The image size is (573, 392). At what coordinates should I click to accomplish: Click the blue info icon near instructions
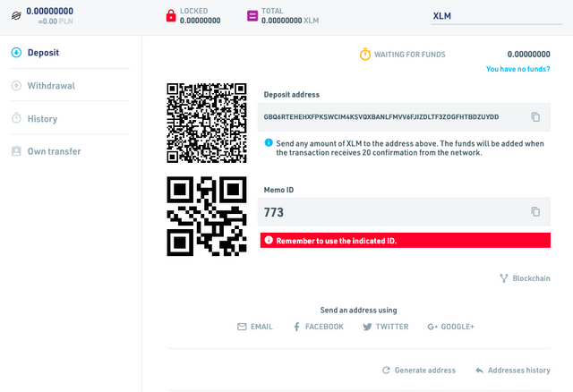click(x=269, y=142)
